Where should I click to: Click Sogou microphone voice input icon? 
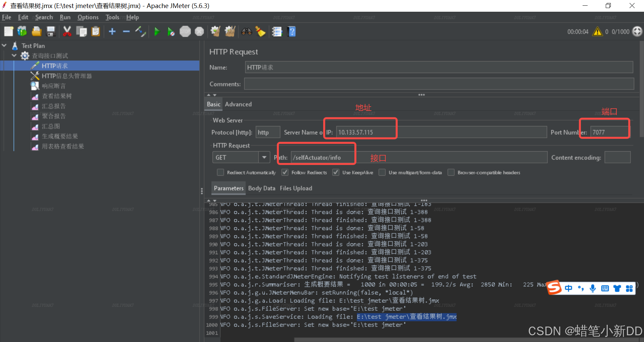[593, 288]
